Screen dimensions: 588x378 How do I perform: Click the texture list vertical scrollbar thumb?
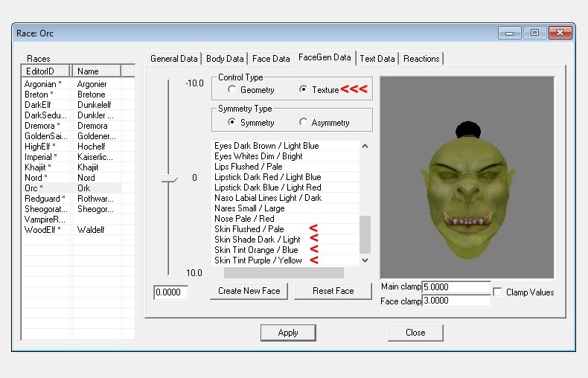coord(365,234)
